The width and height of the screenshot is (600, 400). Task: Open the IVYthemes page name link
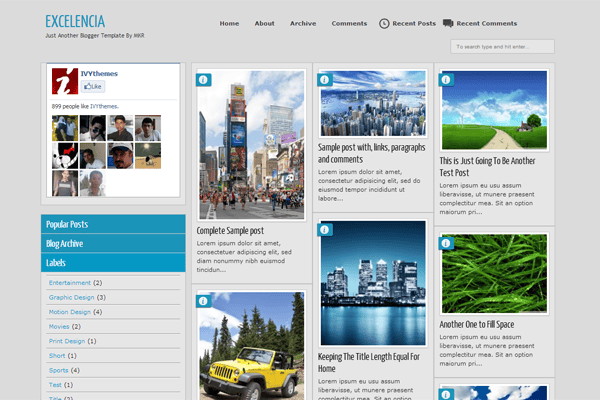coord(99,73)
